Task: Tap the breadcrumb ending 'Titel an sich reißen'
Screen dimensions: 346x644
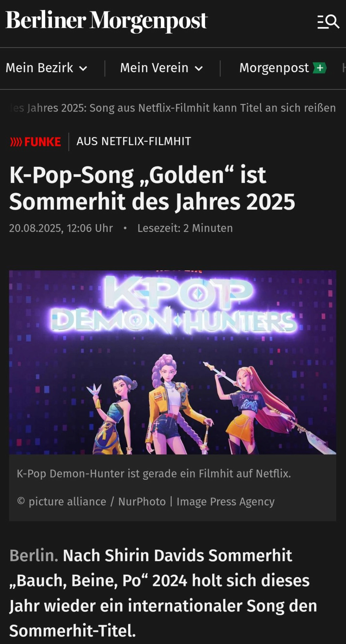Action: (173, 108)
